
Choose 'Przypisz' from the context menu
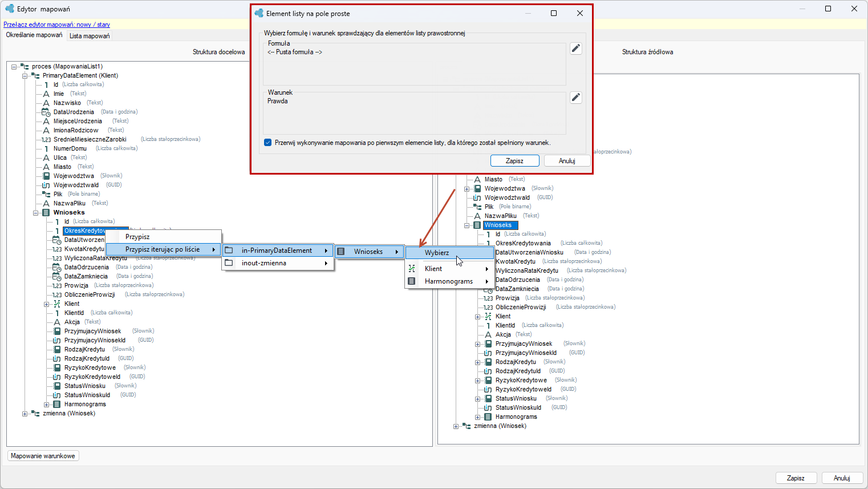(x=164, y=237)
